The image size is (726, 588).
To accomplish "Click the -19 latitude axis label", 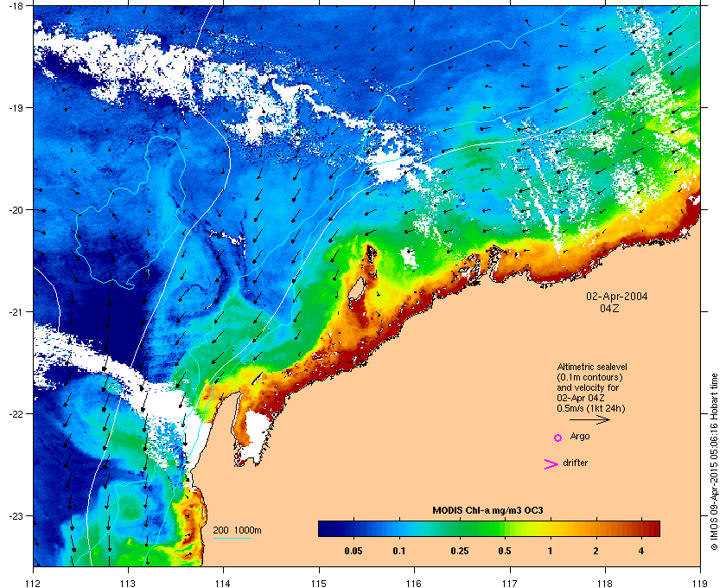I will click(x=16, y=107).
